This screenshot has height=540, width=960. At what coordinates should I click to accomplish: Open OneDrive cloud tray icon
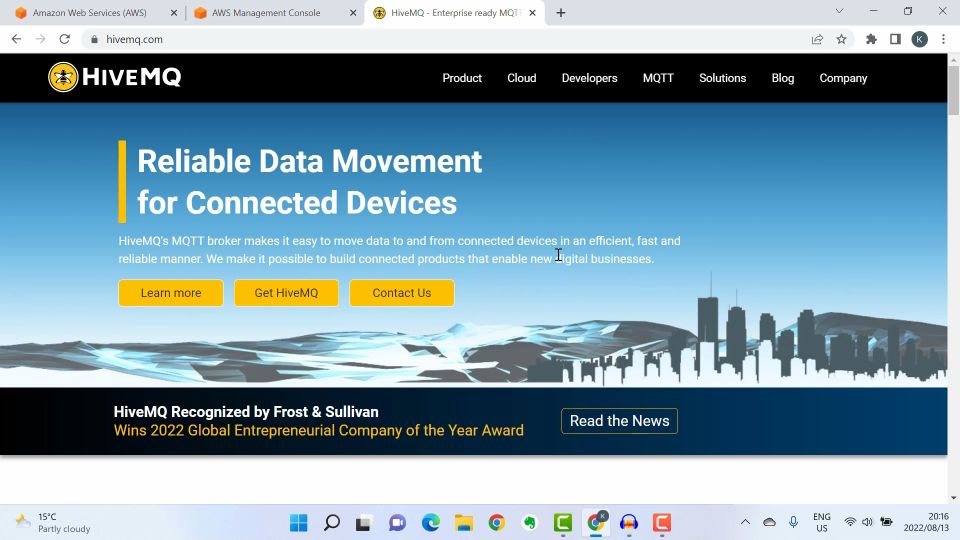(770, 522)
